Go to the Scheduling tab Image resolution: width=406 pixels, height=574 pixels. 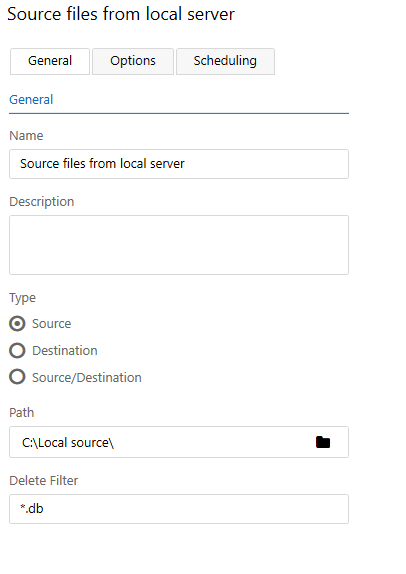pyautogui.click(x=225, y=61)
